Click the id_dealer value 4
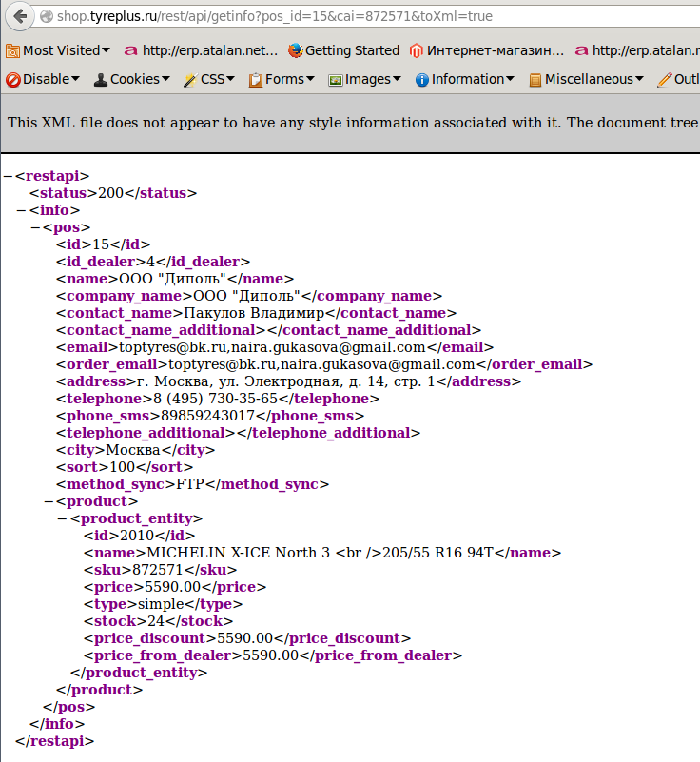This screenshot has height=762, width=700. pyautogui.click(x=150, y=262)
